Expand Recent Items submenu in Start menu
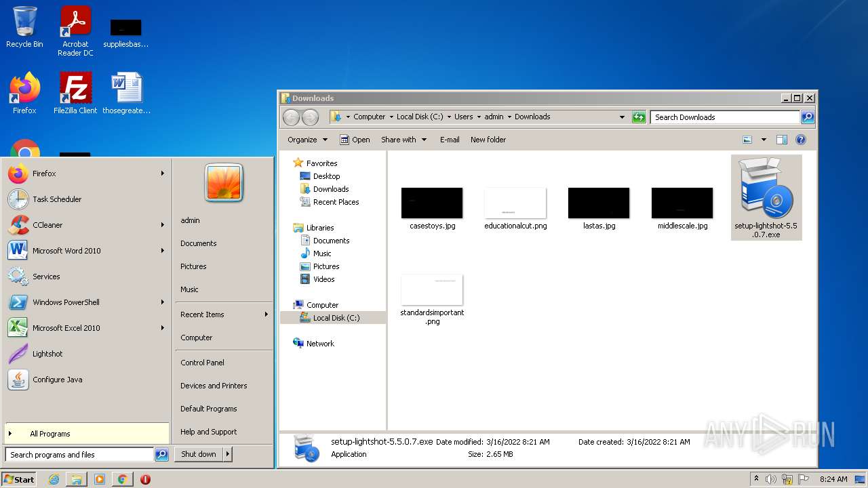The width and height of the screenshot is (868, 488). (223, 314)
